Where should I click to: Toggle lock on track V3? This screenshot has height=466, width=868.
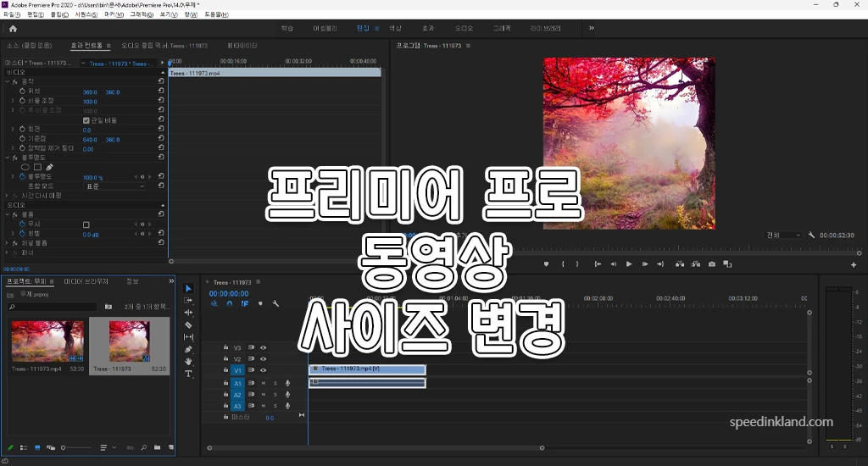pyautogui.click(x=225, y=347)
